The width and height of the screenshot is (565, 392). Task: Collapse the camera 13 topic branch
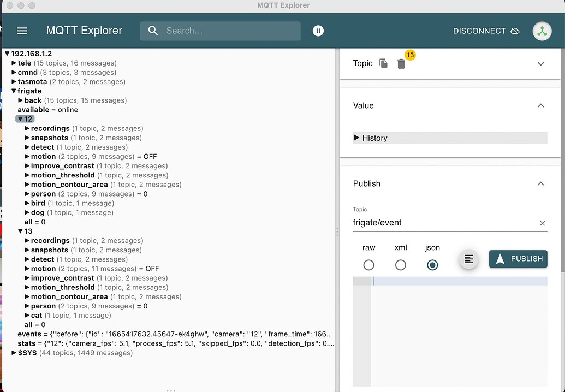14,231
